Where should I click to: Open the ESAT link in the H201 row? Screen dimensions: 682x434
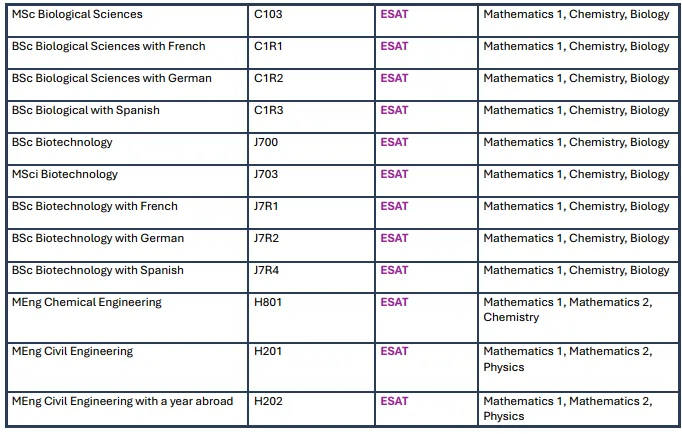tap(394, 352)
